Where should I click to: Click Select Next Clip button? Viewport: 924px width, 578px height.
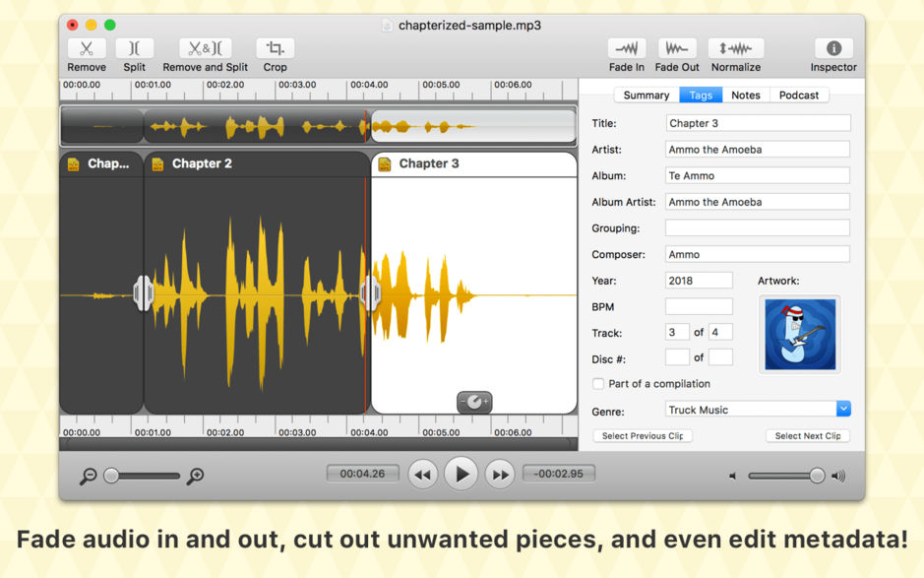[808, 436]
